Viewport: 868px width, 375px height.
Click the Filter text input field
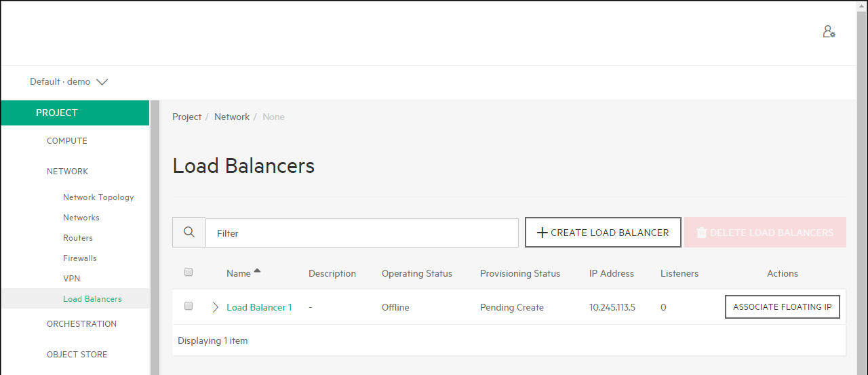click(x=361, y=233)
